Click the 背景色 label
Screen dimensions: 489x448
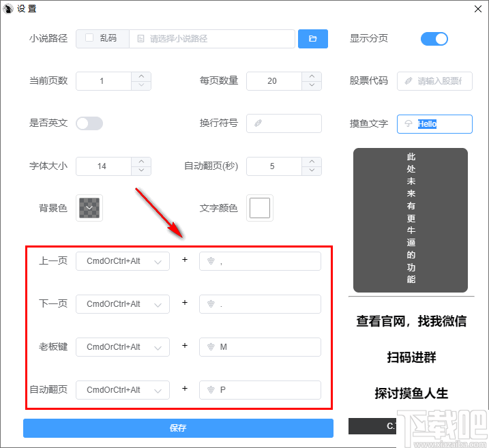point(53,208)
